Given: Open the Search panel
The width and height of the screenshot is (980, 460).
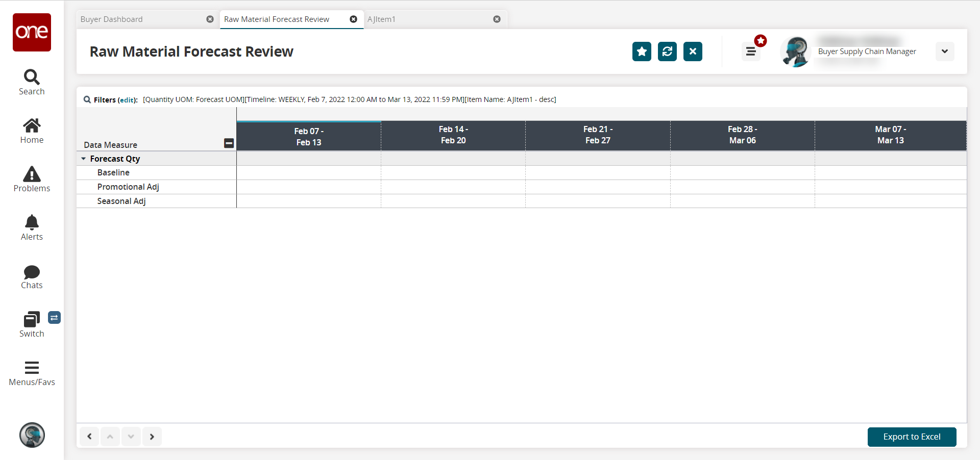Looking at the screenshot, I should point(32,82).
